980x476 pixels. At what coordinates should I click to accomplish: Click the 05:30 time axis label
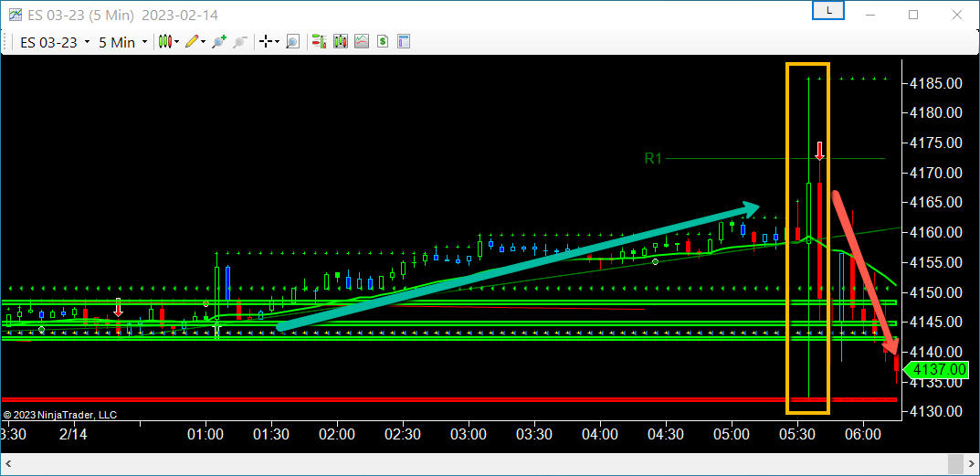click(797, 433)
